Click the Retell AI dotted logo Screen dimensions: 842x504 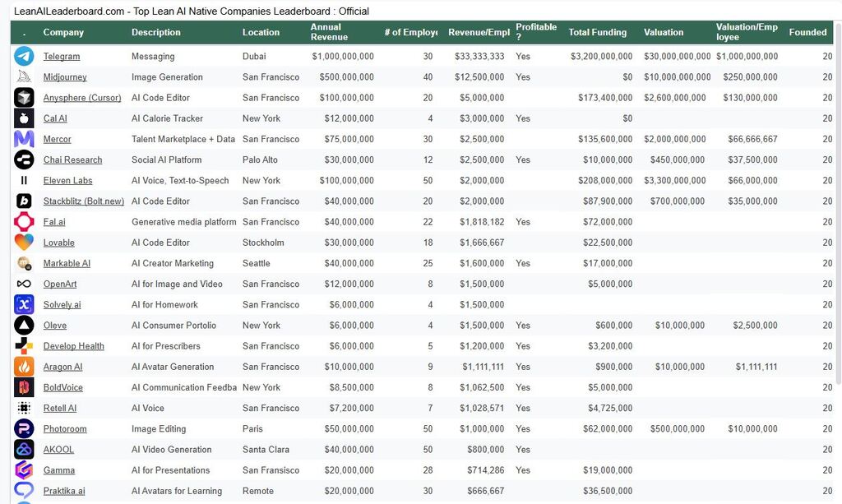24,408
